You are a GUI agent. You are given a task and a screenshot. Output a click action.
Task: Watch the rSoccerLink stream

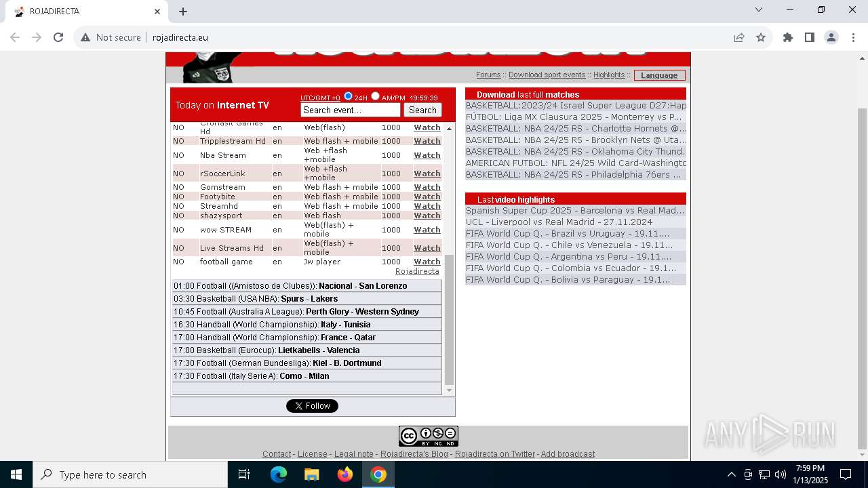pos(427,174)
